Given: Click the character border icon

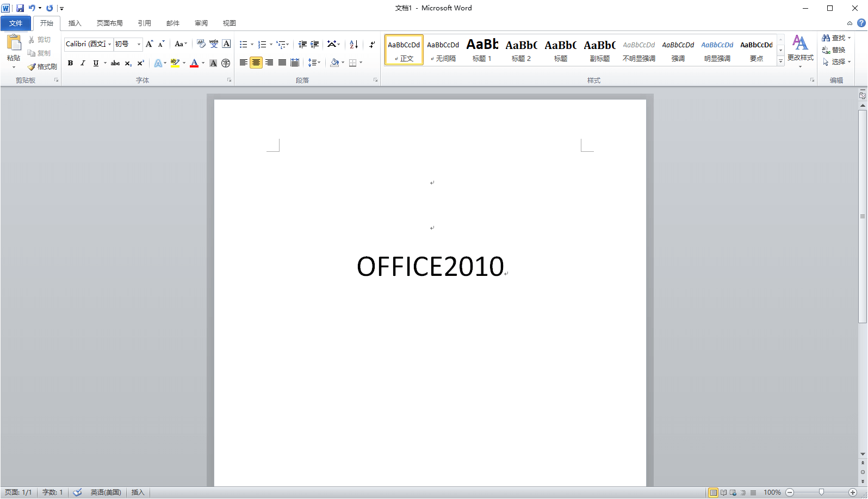Looking at the screenshot, I should (x=226, y=44).
